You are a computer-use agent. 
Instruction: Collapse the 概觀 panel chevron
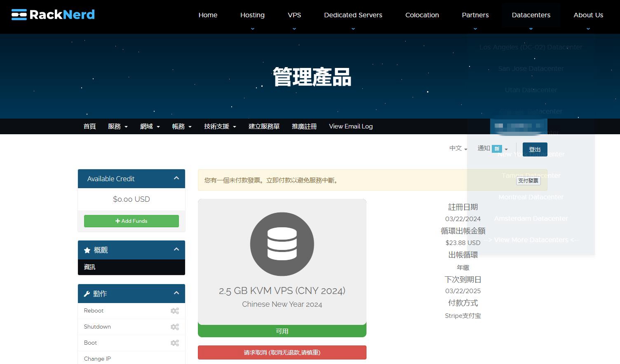point(176,250)
